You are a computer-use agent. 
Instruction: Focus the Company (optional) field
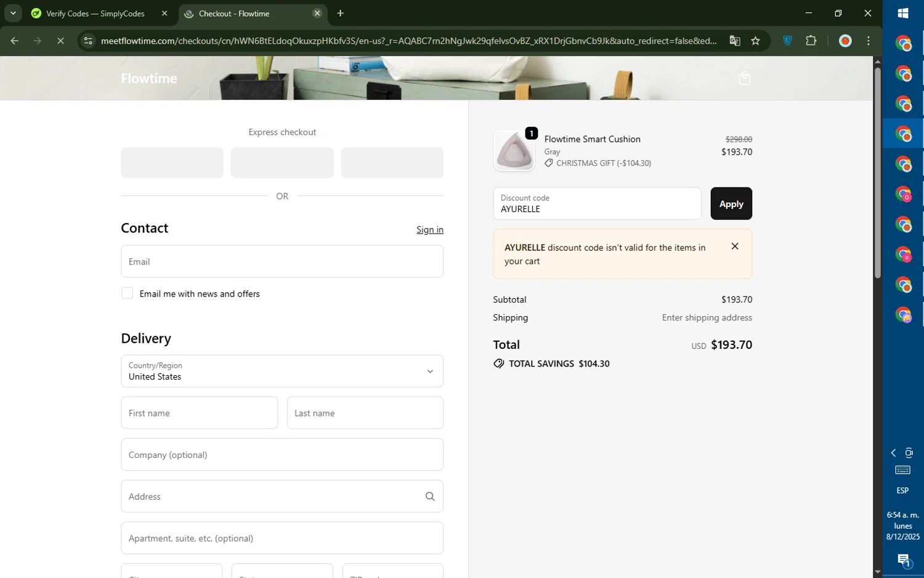[x=282, y=455]
